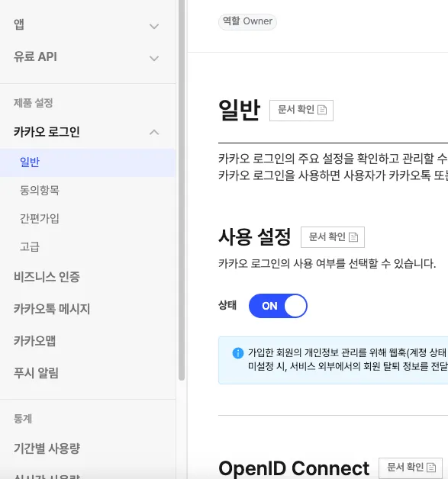Image resolution: width=448 pixels, height=479 pixels.
Task: Click document icon in 일반 문서 확인 button
Action: click(322, 110)
